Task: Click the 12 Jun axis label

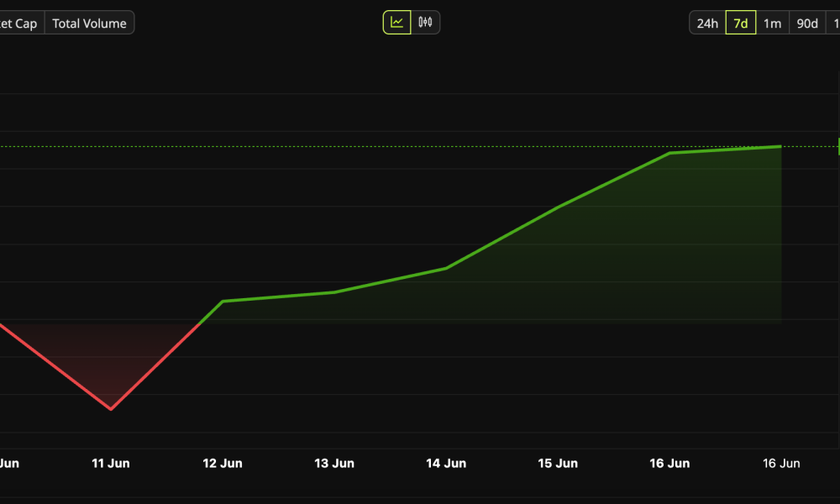Action: pyautogui.click(x=223, y=464)
